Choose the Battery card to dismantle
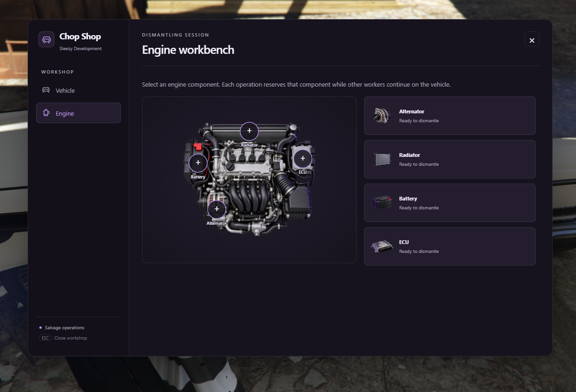Viewport: 576px width, 392px height. click(450, 203)
